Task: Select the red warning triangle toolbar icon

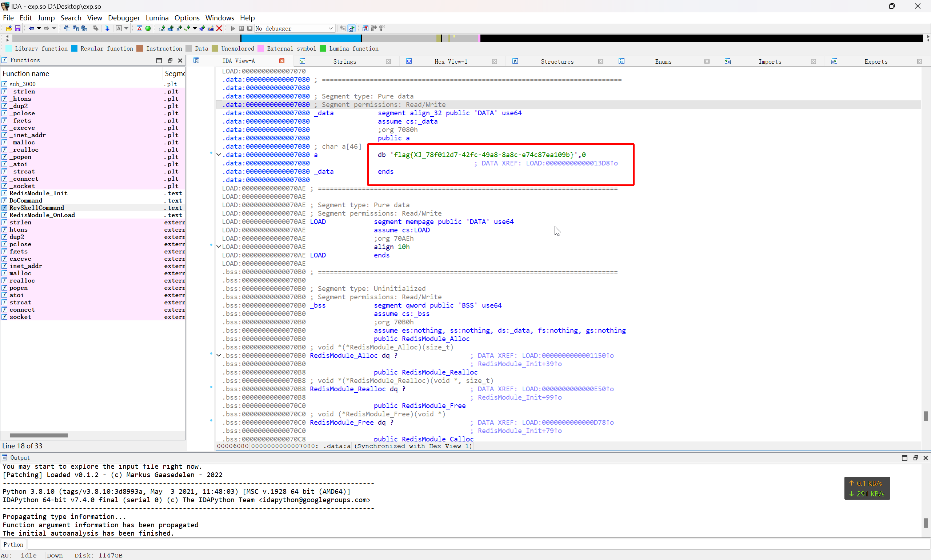Action: pyautogui.click(x=139, y=28)
